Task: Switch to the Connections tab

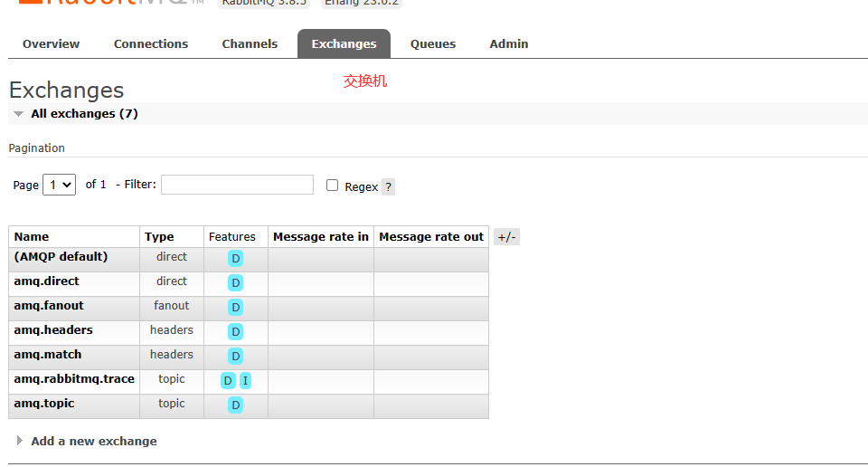Action: click(x=151, y=43)
